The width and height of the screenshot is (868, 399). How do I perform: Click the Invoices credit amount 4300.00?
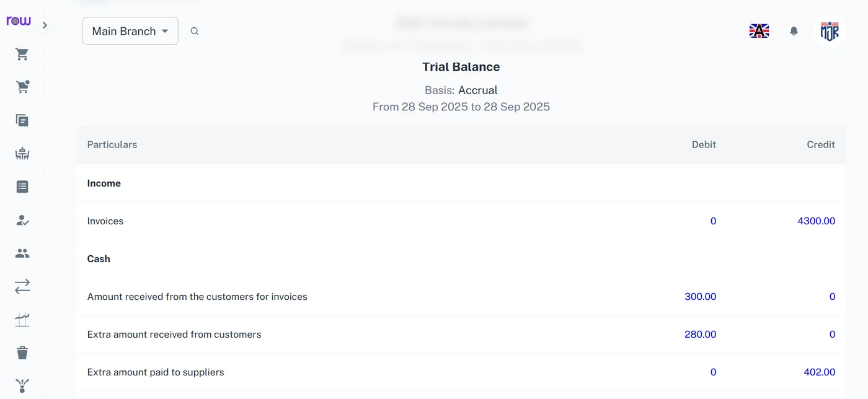816,221
